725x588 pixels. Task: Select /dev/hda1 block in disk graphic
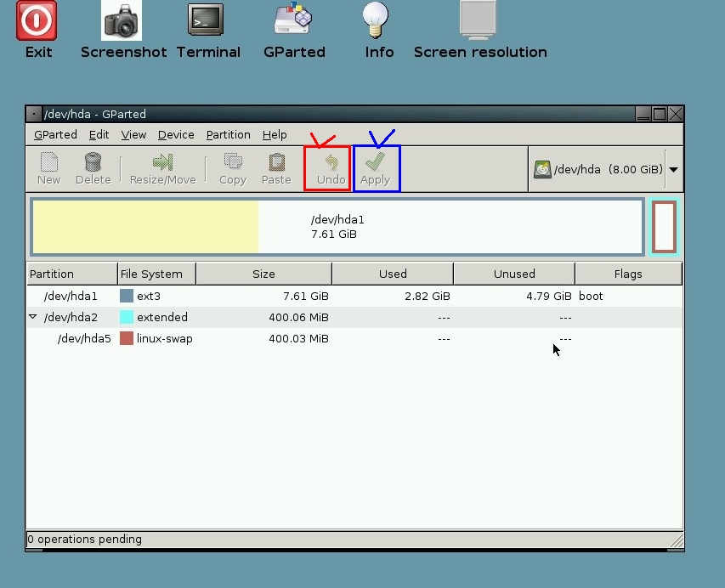coord(337,227)
